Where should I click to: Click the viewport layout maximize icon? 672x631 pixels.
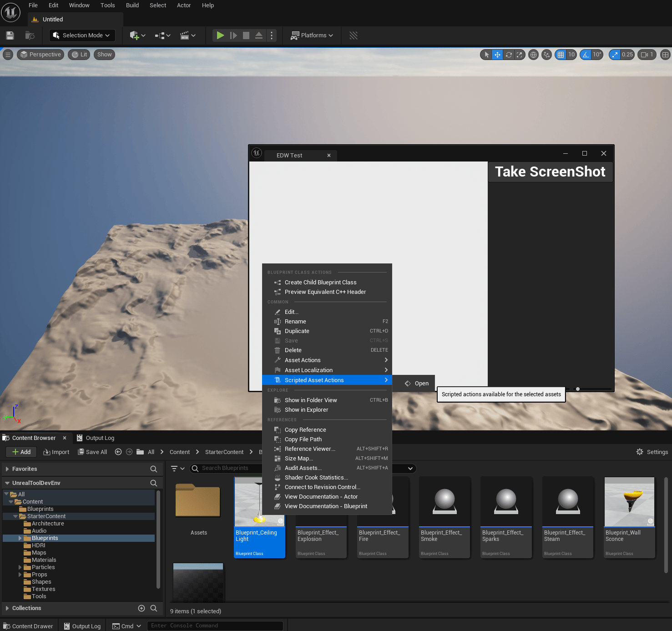point(665,55)
